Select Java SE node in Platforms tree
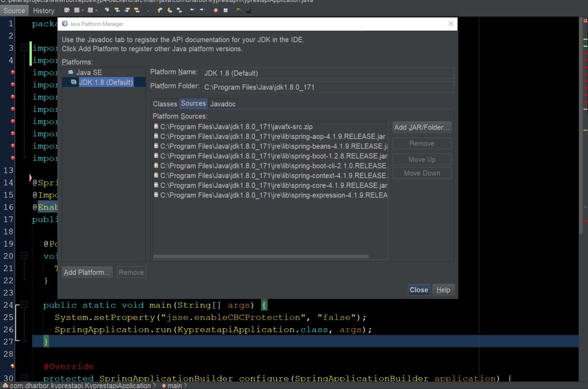The height and width of the screenshot is (389, 588). point(89,73)
